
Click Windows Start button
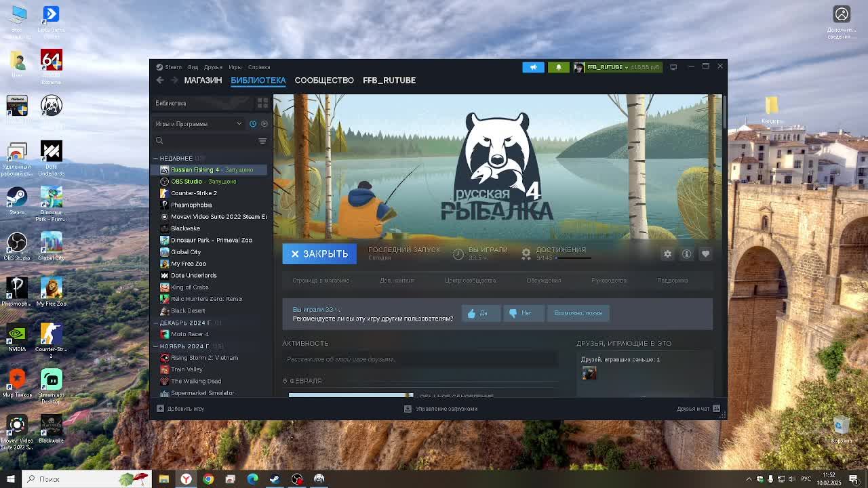coord(10,479)
